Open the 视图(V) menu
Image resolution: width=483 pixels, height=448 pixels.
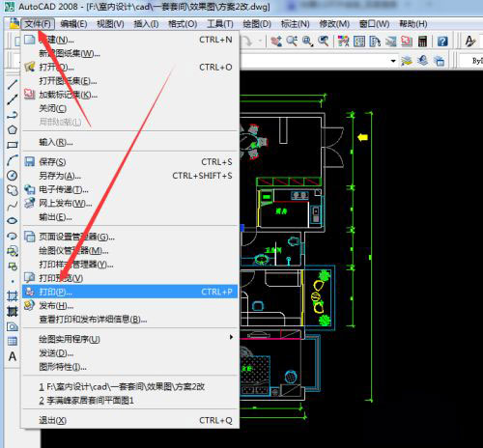point(110,24)
